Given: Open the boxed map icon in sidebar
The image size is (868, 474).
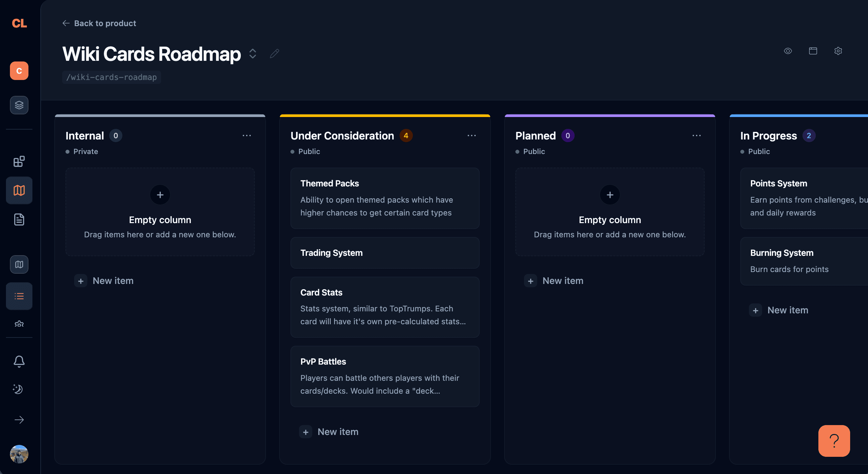Looking at the screenshot, I should click(19, 264).
